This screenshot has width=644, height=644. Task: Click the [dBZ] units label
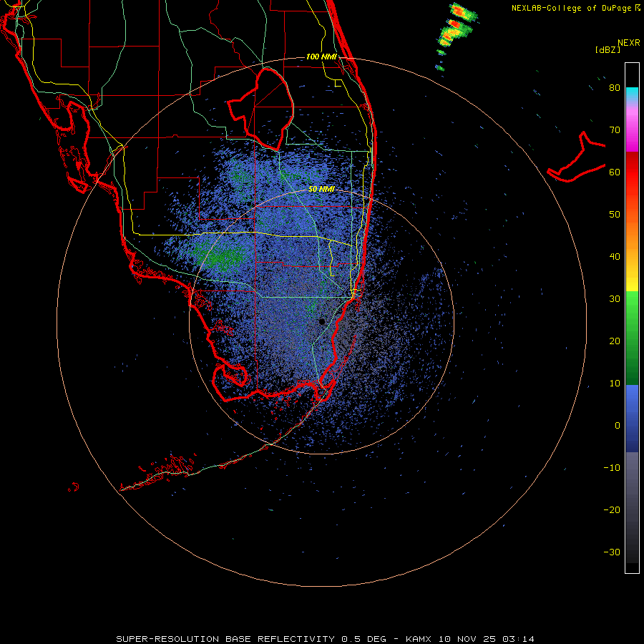click(x=608, y=49)
